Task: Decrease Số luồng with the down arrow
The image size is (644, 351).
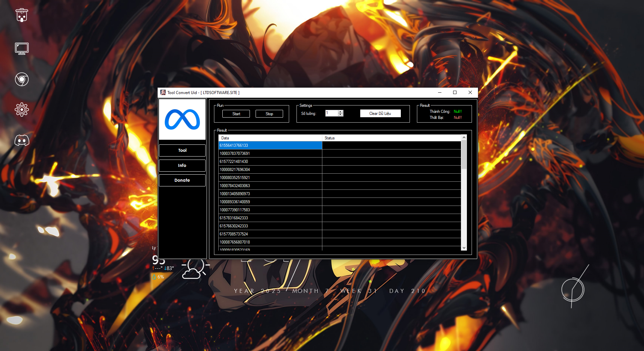Action: click(x=340, y=115)
